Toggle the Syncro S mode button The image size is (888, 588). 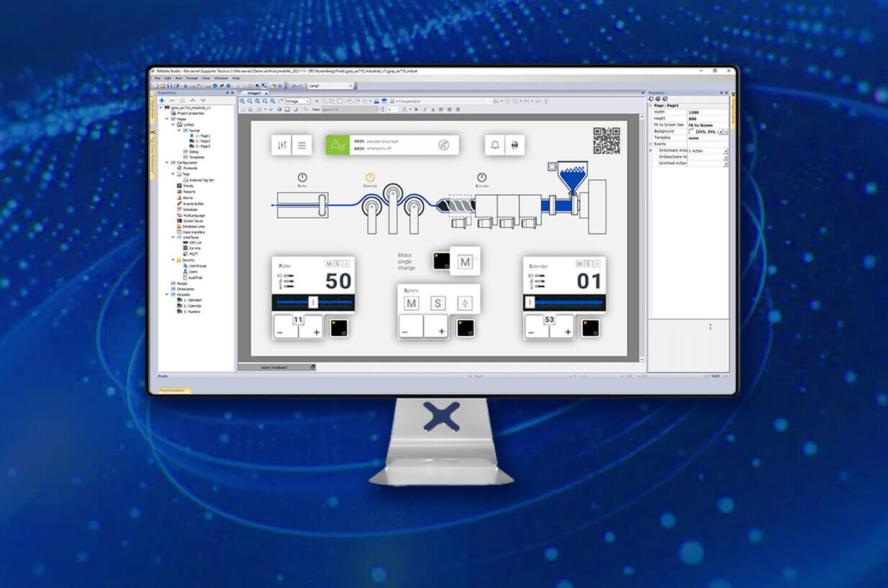click(438, 304)
